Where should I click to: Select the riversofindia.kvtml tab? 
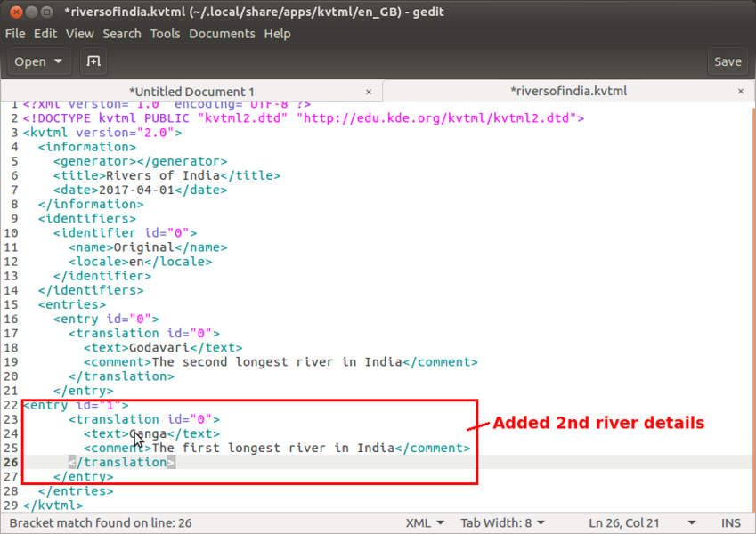click(568, 91)
